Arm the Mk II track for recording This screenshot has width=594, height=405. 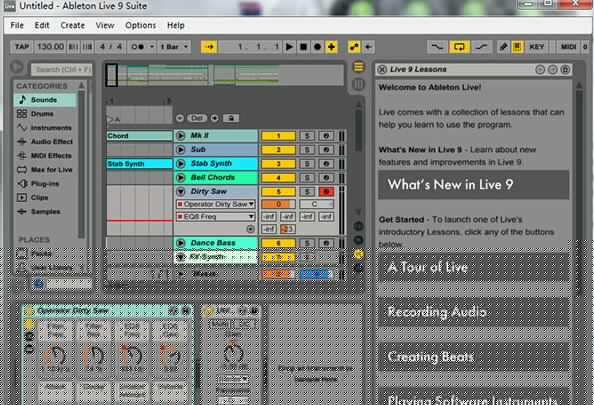coord(326,136)
